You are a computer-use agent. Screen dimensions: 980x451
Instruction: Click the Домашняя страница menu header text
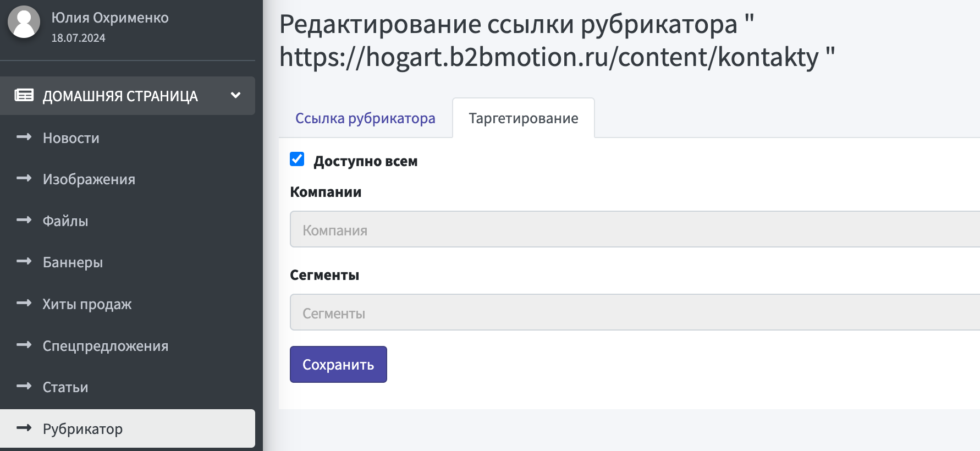point(120,96)
